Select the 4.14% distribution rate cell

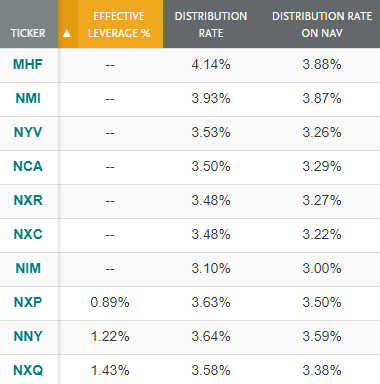(211, 64)
